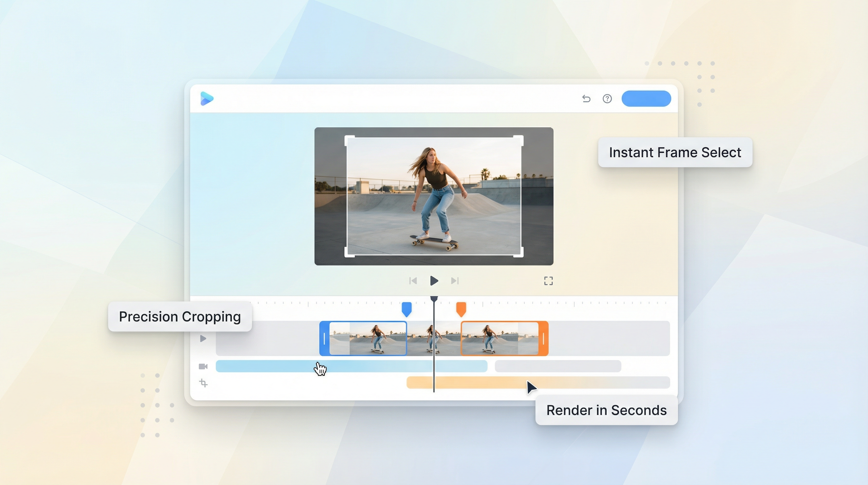The width and height of the screenshot is (868, 485).
Task: Skip to the next frame
Action: [455, 281]
